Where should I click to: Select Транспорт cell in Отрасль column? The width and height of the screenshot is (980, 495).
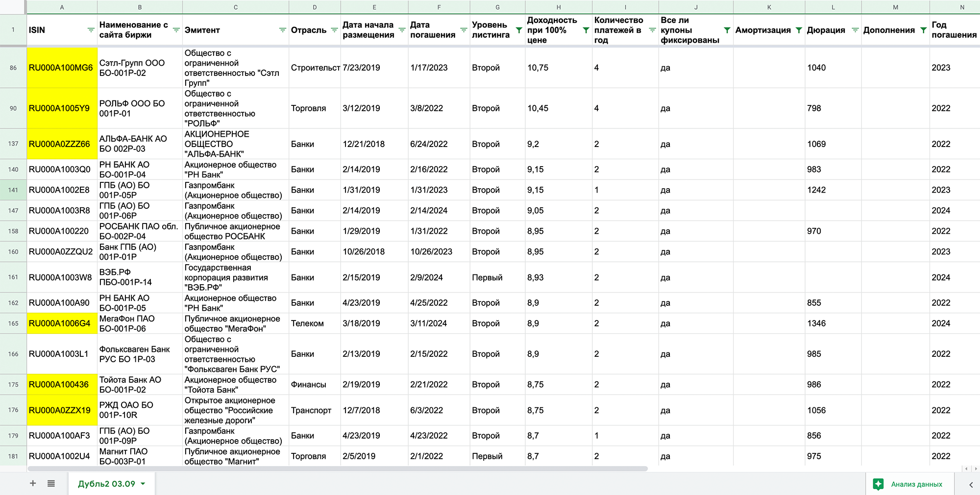[315, 410]
